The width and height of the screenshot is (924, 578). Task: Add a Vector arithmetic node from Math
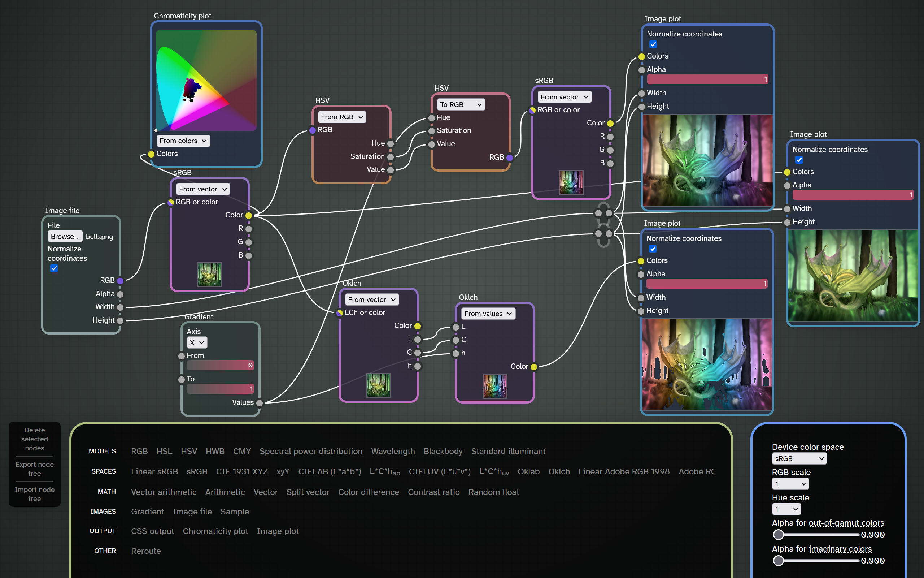(164, 492)
